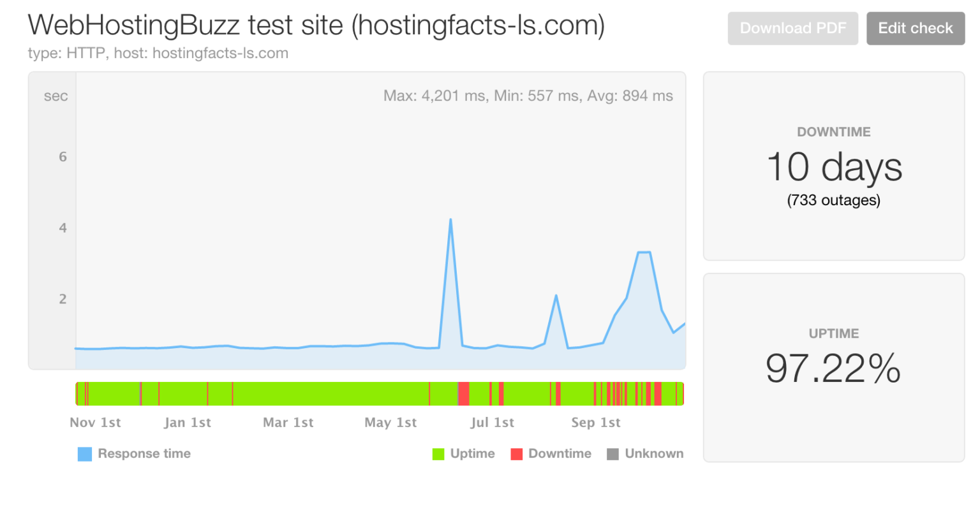Click the response peak plateau after Sep 1st
Viewport: 980px width, 510px height.
(x=644, y=252)
